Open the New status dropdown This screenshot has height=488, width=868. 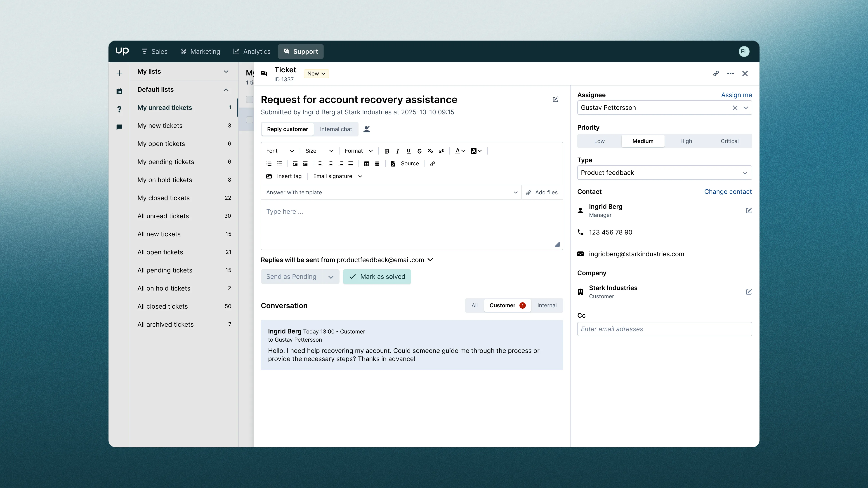(316, 73)
